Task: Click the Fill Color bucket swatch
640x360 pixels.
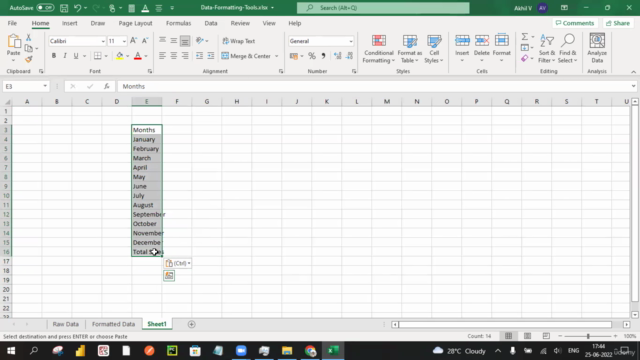Action: [120, 56]
